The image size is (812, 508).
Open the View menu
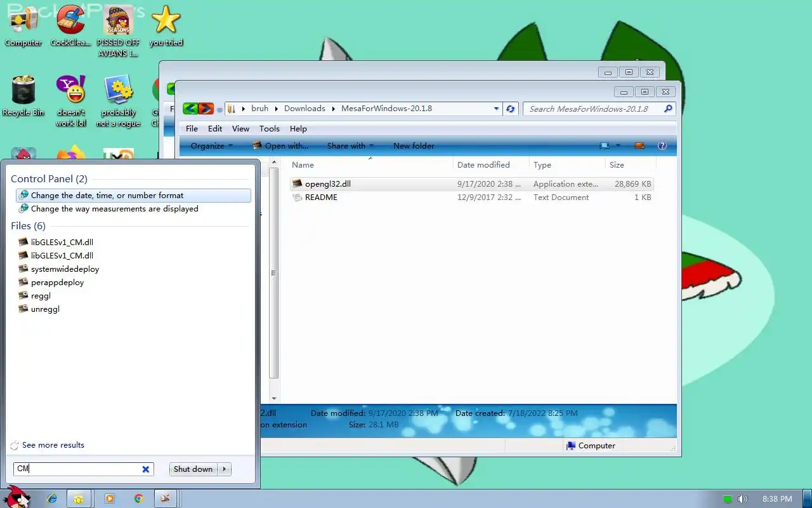pos(240,128)
